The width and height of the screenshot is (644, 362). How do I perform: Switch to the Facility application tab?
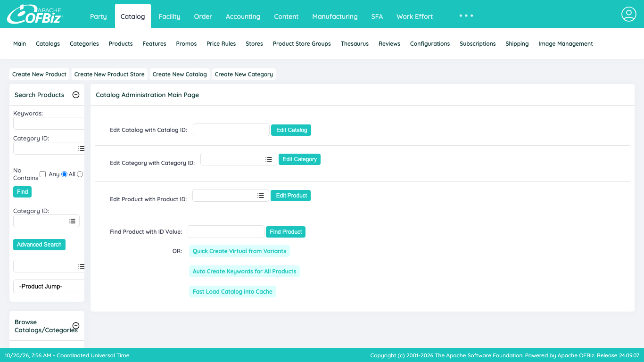tap(169, 16)
